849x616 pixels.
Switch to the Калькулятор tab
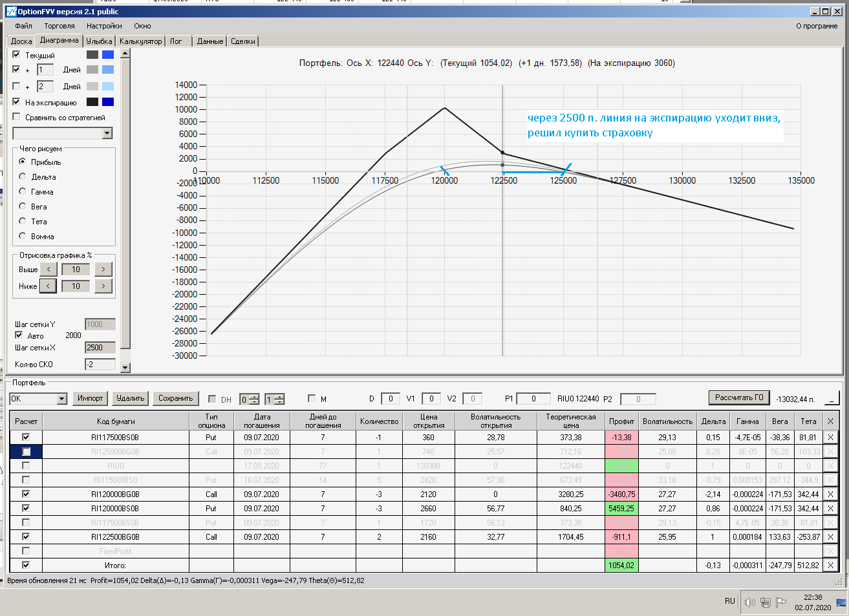(x=140, y=41)
